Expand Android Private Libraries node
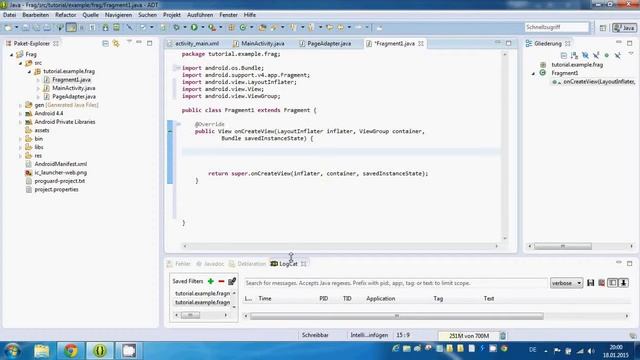The height and width of the screenshot is (360, 640). (20, 122)
